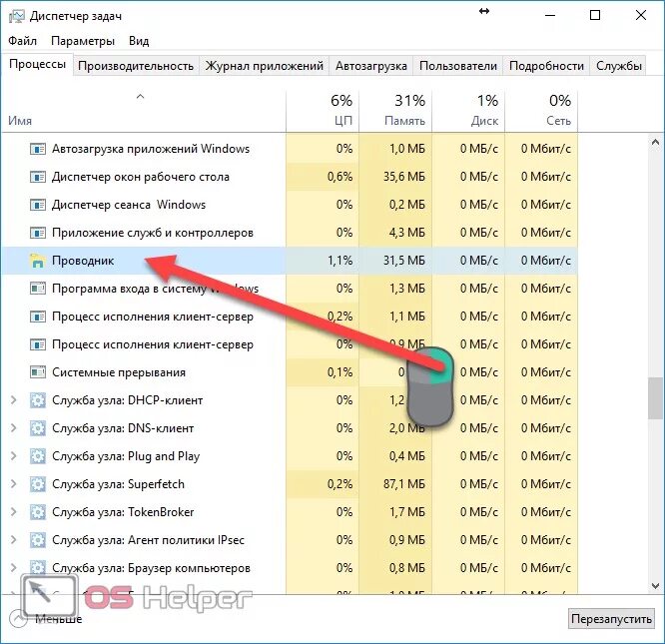The image size is (665, 644).
Task: Select Диспетчер сеанса Windows row
Action: pos(290,205)
